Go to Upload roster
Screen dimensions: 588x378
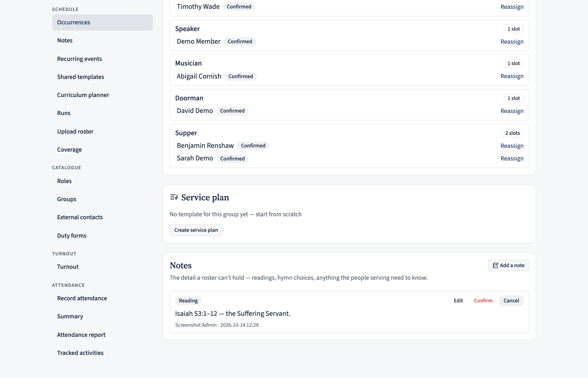pos(102,131)
